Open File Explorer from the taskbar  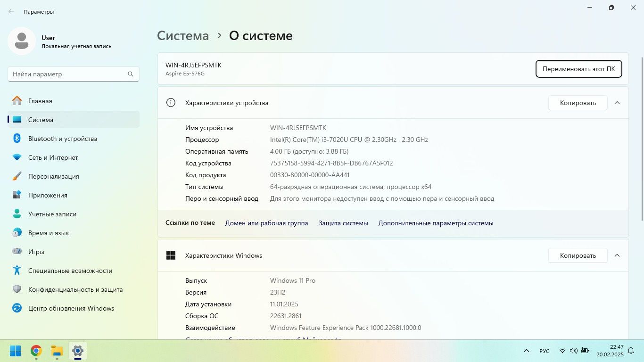click(x=57, y=351)
